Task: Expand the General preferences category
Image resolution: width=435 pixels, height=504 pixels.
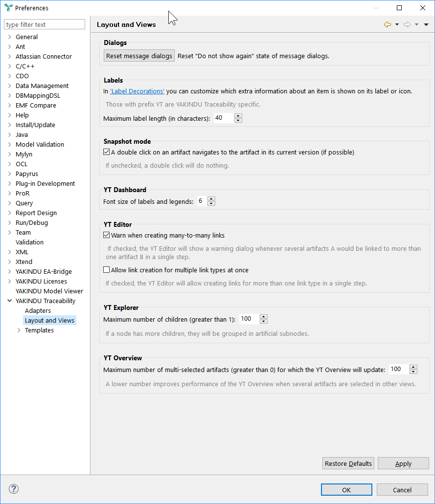Action: (9, 37)
